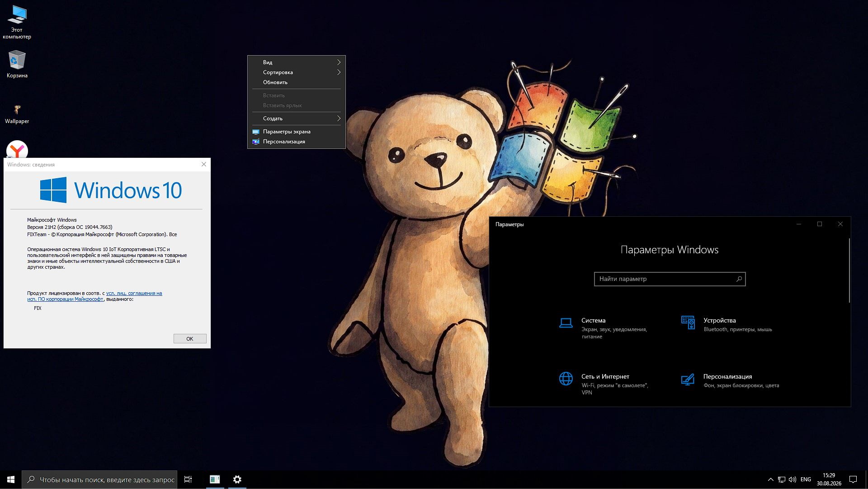
Task: Switch ENG input language indicator
Action: (x=806, y=480)
